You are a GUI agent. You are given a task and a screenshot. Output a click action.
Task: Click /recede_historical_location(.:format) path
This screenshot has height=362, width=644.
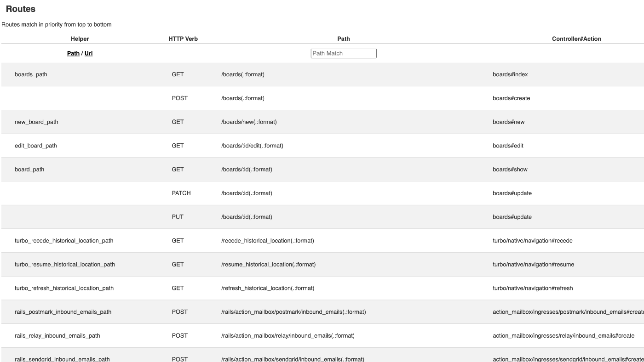tap(268, 241)
